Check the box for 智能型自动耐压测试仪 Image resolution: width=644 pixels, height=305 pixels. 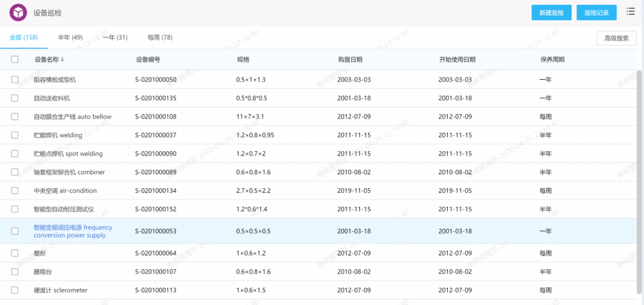point(15,209)
